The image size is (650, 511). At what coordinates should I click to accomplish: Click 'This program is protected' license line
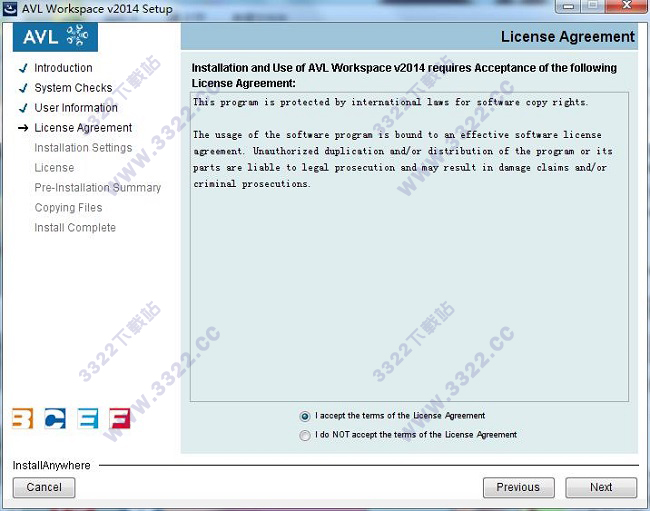point(390,102)
